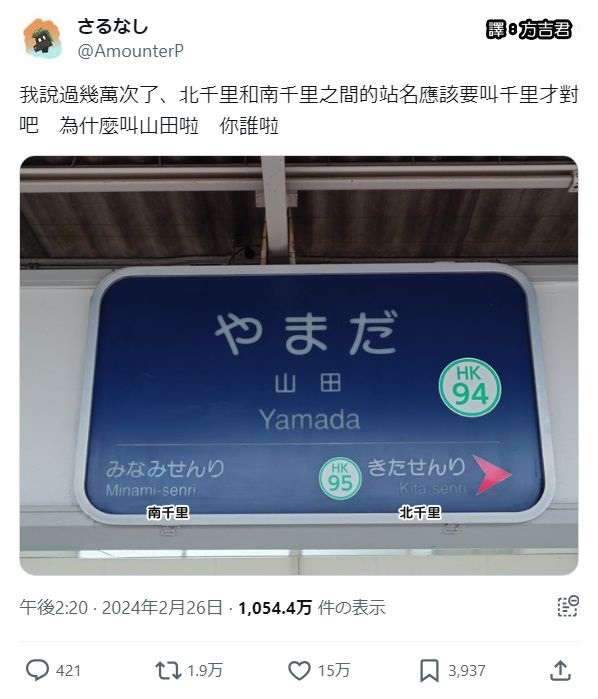Image resolution: width=598 pixels, height=699 pixels.
Task: Click the 南千里 caption label on photo
Action: click(168, 513)
